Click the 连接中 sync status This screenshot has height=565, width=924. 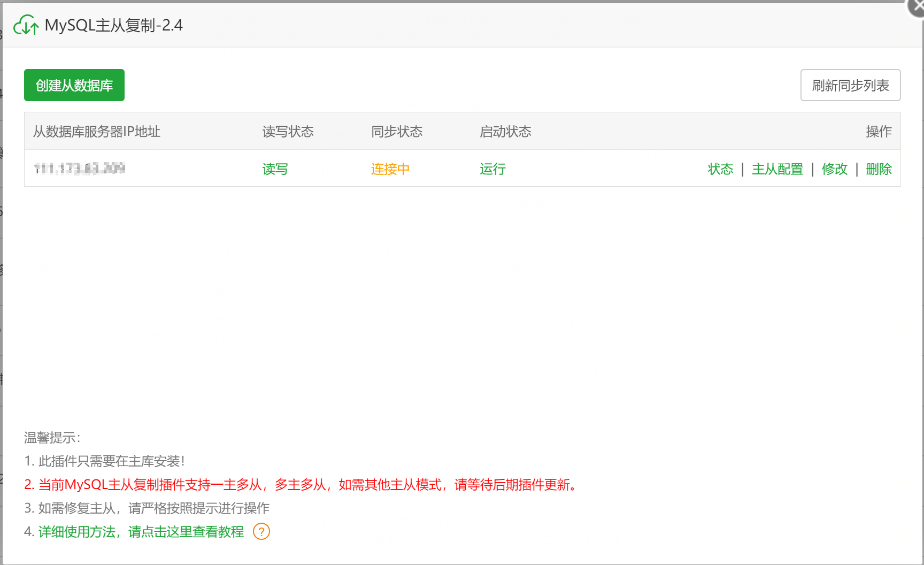coord(390,169)
